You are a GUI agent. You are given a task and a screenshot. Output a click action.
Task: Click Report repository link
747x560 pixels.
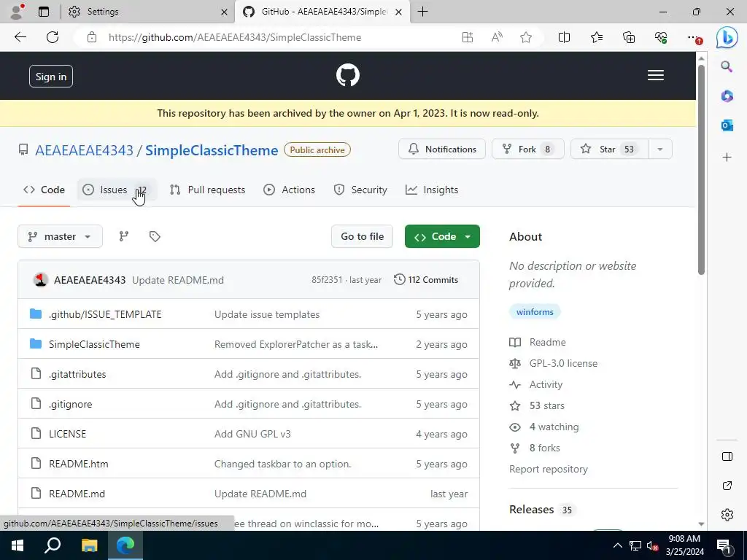click(x=549, y=469)
